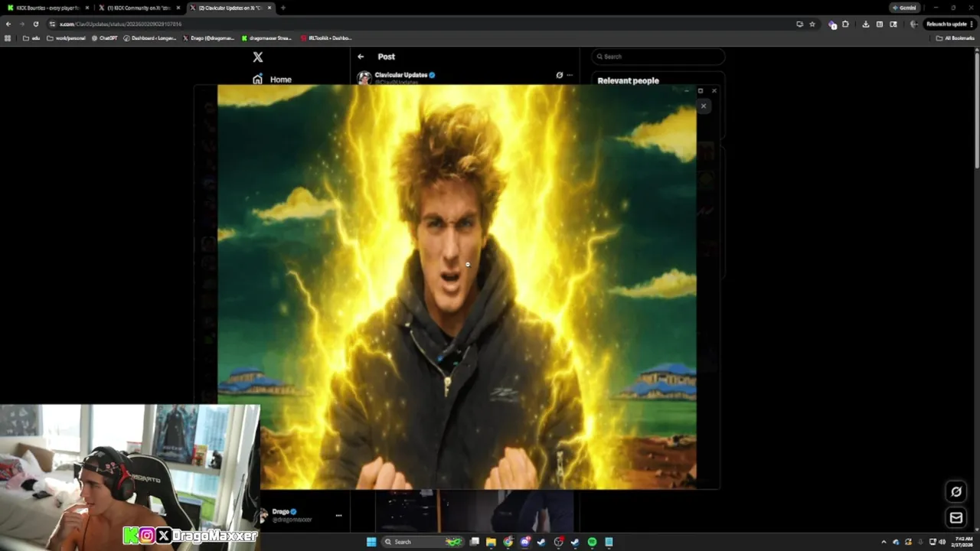Open the volume control in system tray
This screenshot has width=980, height=551.
941,542
